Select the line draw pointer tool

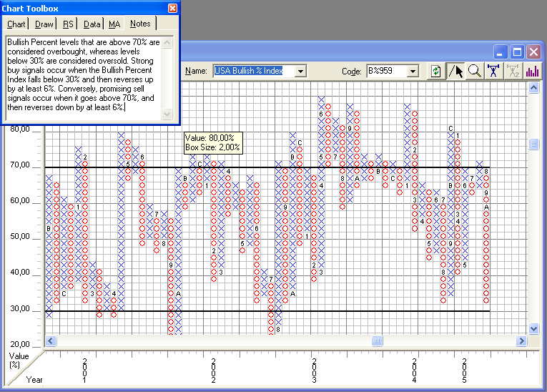(455, 71)
